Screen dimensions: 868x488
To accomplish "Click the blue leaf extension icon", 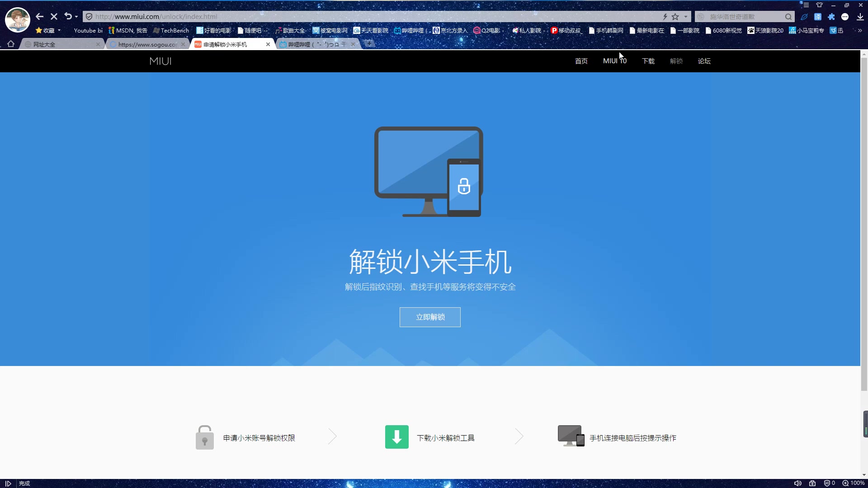I will click(804, 17).
